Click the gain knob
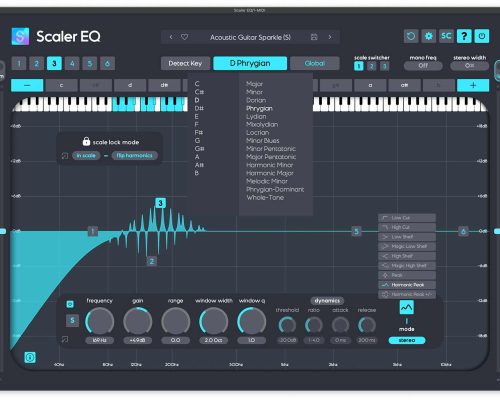The image size is (500, 400). (x=137, y=322)
